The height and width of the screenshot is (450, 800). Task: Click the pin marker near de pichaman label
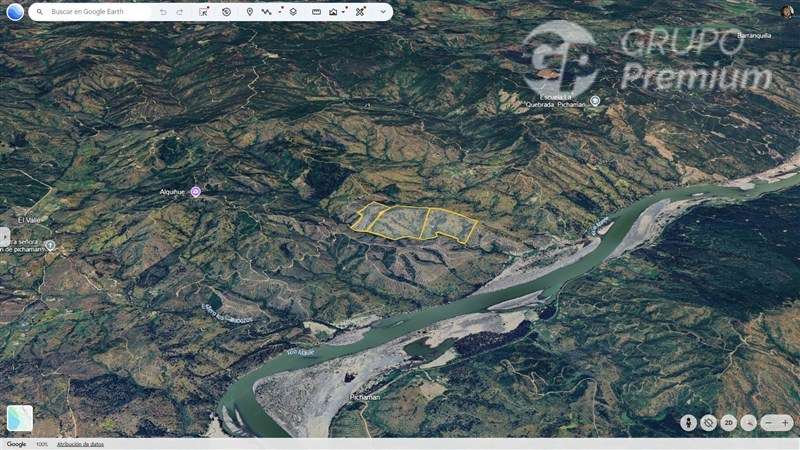(50, 246)
